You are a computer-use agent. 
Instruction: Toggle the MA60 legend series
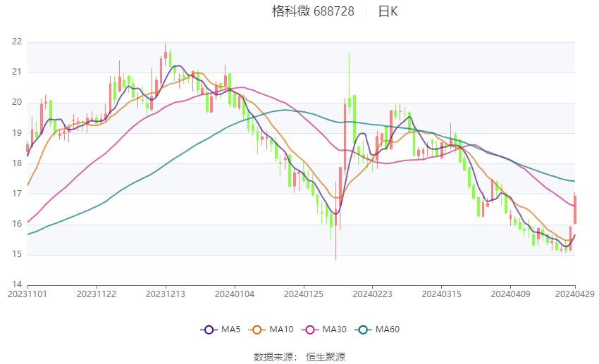point(377,330)
